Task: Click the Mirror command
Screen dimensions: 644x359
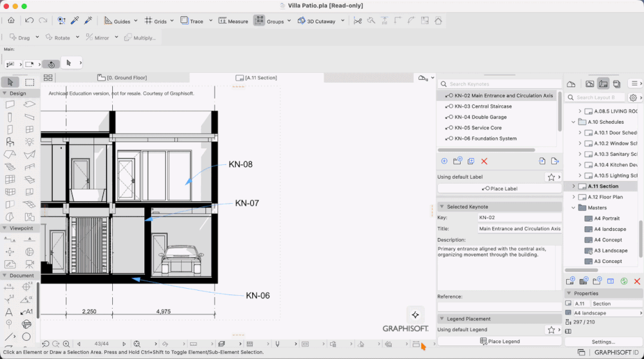Action: [97, 37]
